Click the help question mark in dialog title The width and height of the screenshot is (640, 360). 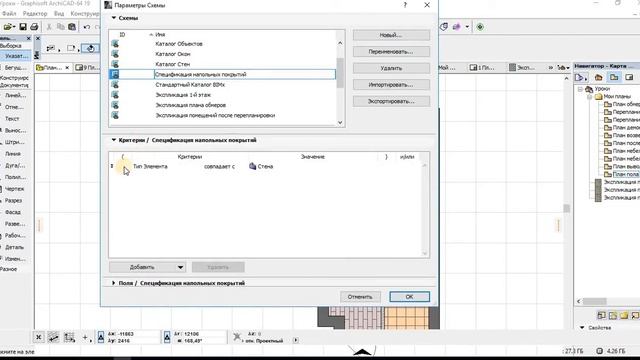coord(405,5)
